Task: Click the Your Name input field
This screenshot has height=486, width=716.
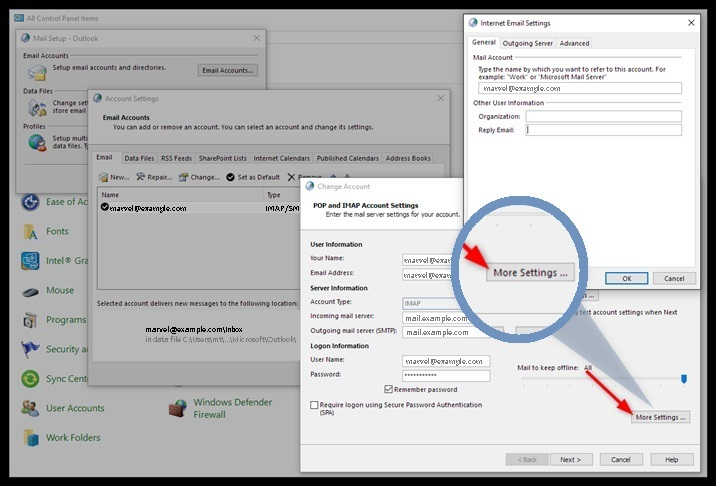Action: point(427,260)
